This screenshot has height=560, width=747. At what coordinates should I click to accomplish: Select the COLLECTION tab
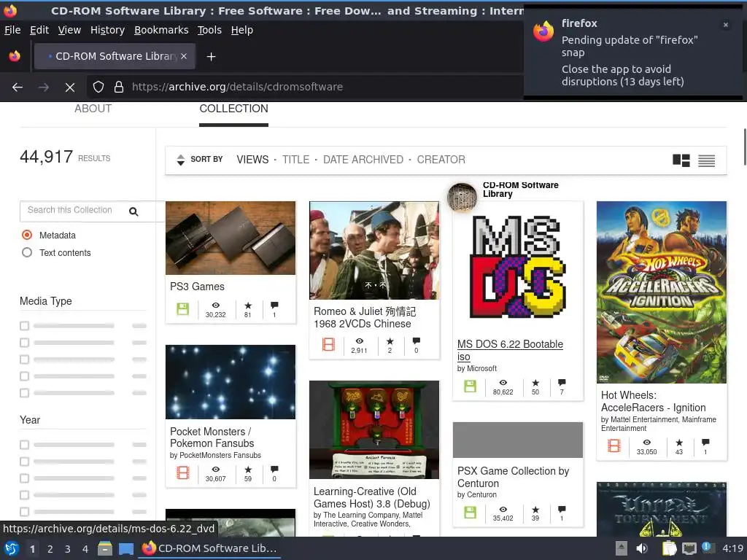(x=234, y=109)
